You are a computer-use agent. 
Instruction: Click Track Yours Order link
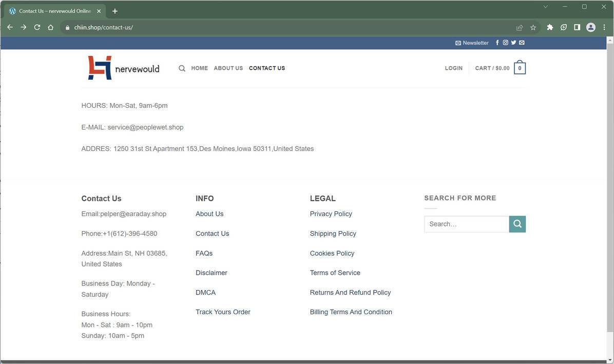point(223,312)
